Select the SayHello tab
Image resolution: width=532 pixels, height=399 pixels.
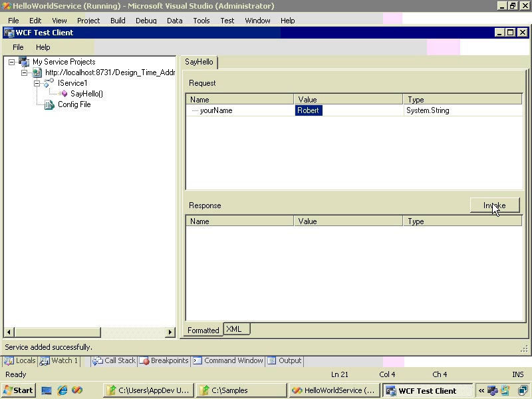[199, 62]
